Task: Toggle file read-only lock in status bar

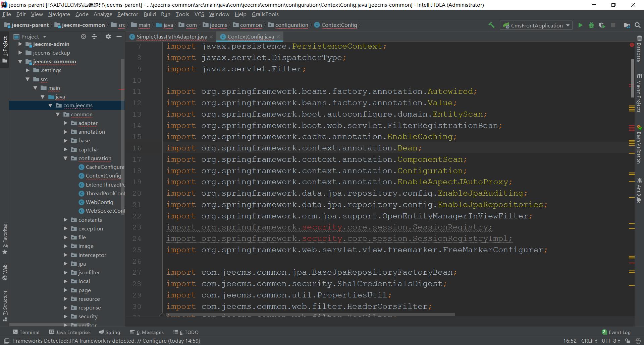Action: pos(628,341)
